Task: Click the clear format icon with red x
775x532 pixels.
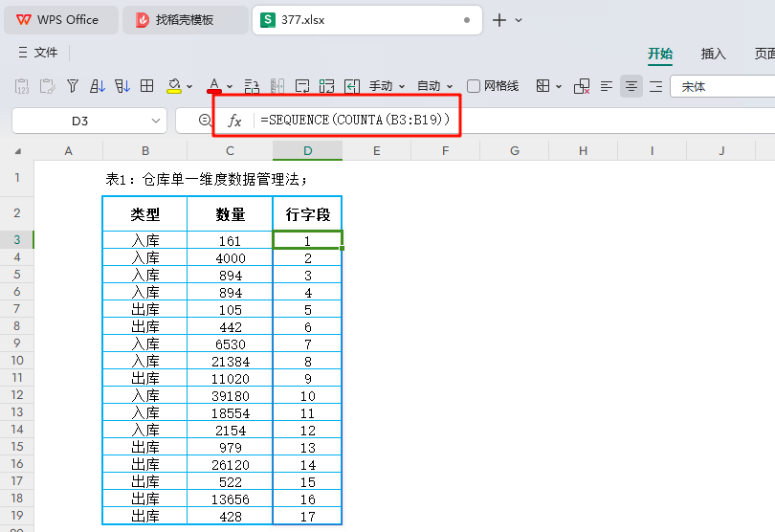Action: click(582, 86)
